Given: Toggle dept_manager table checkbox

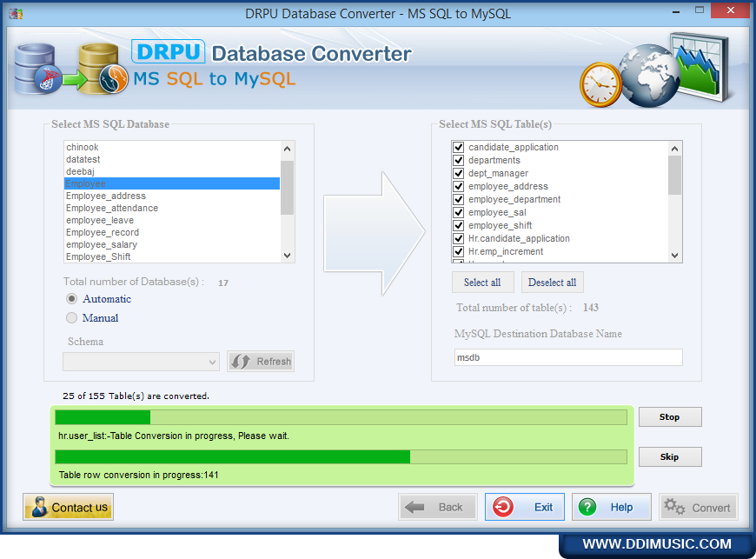Looking at the screenshot, I should [x=459, y=173].
